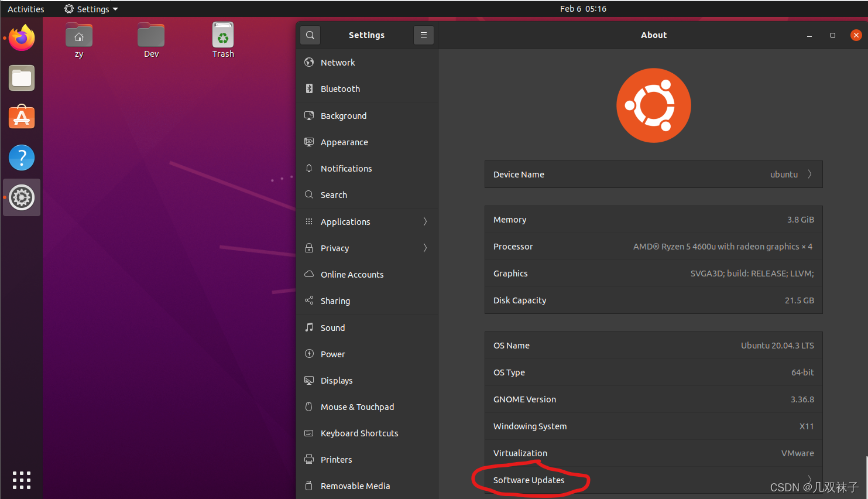Viewport: 868px width, 499px height.
Task: Click the Privacy lock icon
Action: click(x=309, y=248)
